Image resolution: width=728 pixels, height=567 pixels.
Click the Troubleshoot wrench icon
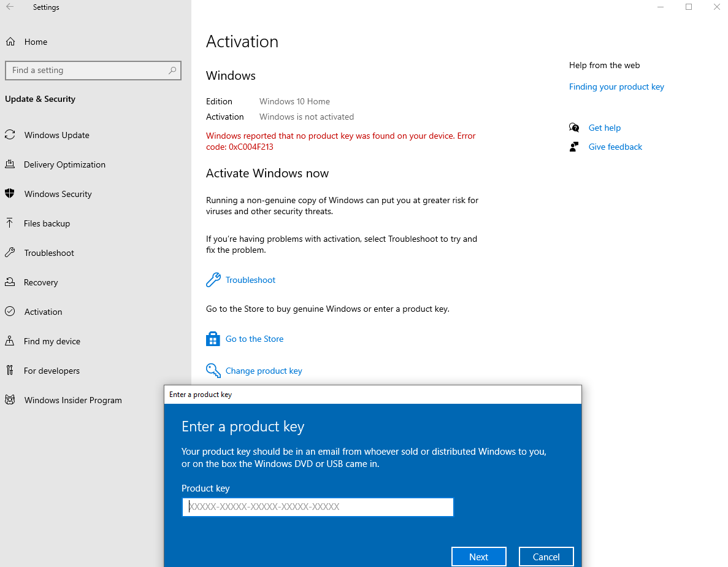[213, 279]
